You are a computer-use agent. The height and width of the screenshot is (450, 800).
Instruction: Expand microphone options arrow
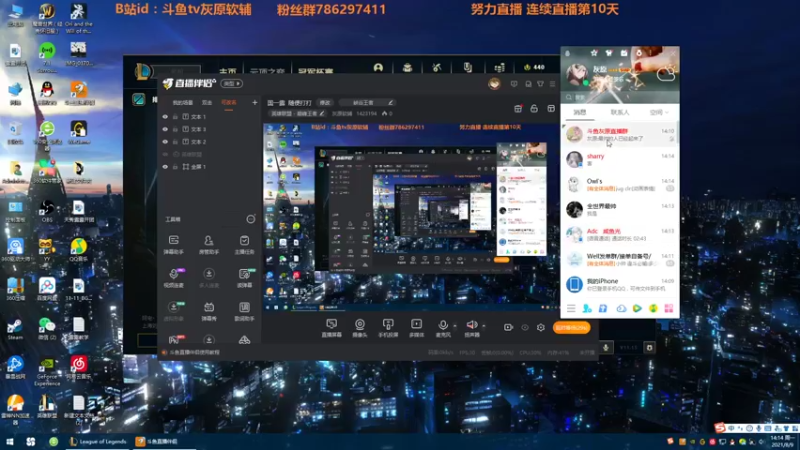tap(455, 326)
